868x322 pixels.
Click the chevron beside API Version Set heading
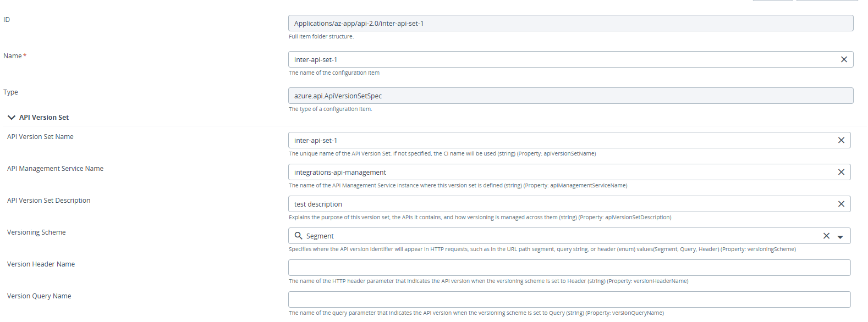tap(10, 116)
